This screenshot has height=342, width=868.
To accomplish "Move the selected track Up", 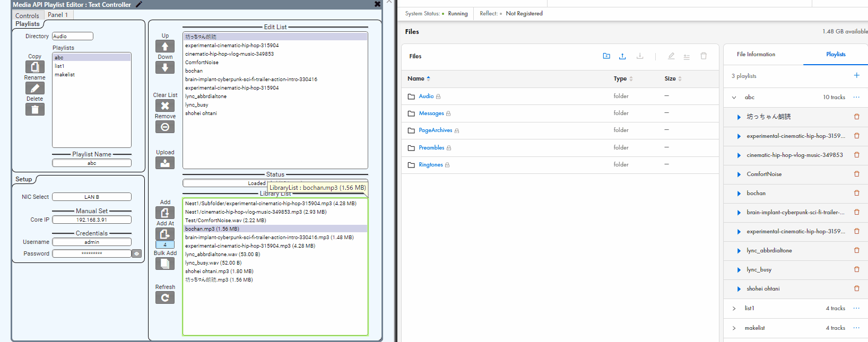I will (165, 47).
